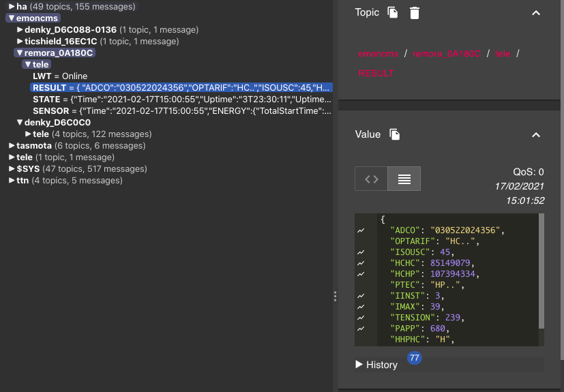Expand the $SYS topic node
The height and width of the screenshot is (392, 564).
tap(12, 168)
